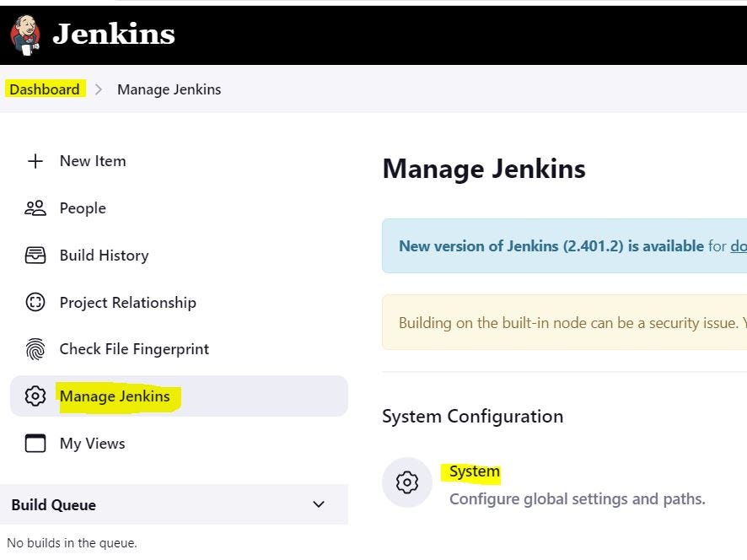747x560 pixels.
Task: Select the People icon in the sidebar
Action: (35, 207)
